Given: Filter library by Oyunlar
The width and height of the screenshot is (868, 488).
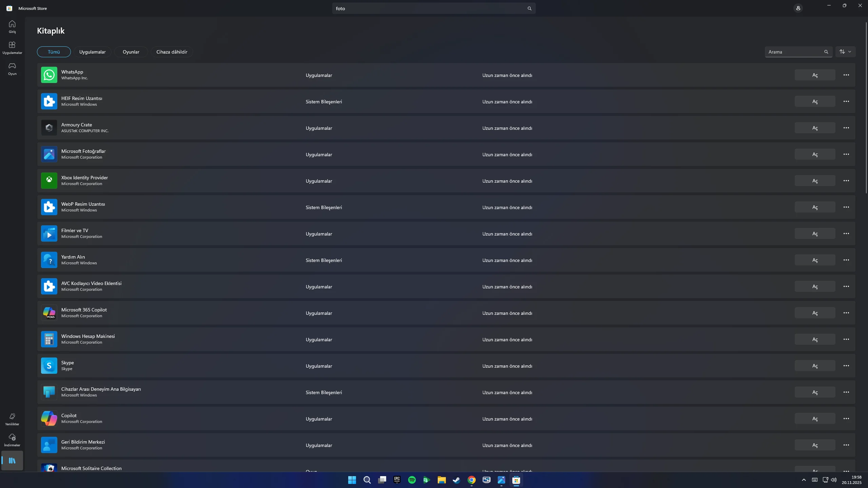Looking at the screenshot, I should [131, 52].
